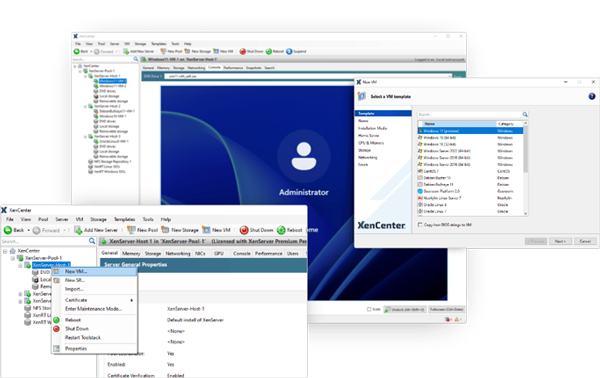Expand the Certificate submenu arrow

[132, 300]
